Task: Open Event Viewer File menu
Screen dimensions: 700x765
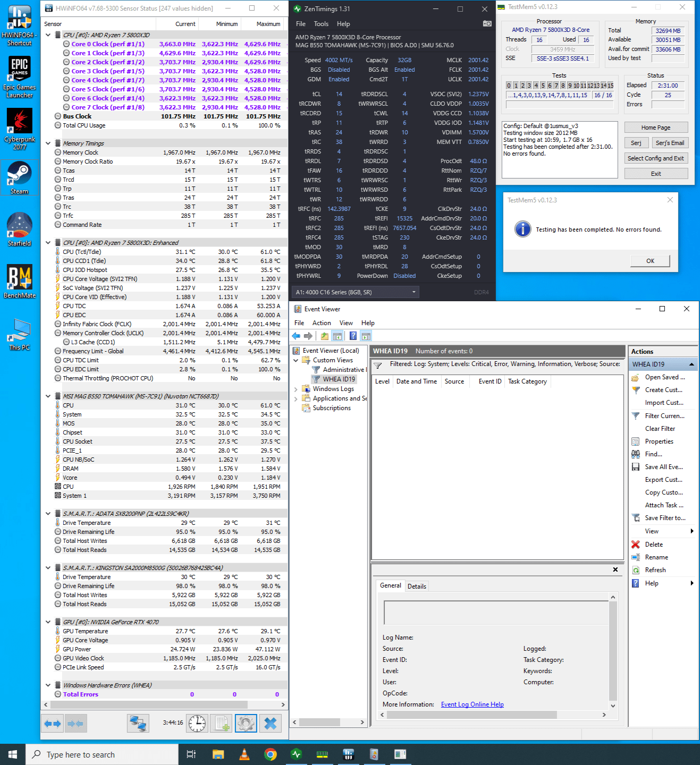Action: coord(299,323)
